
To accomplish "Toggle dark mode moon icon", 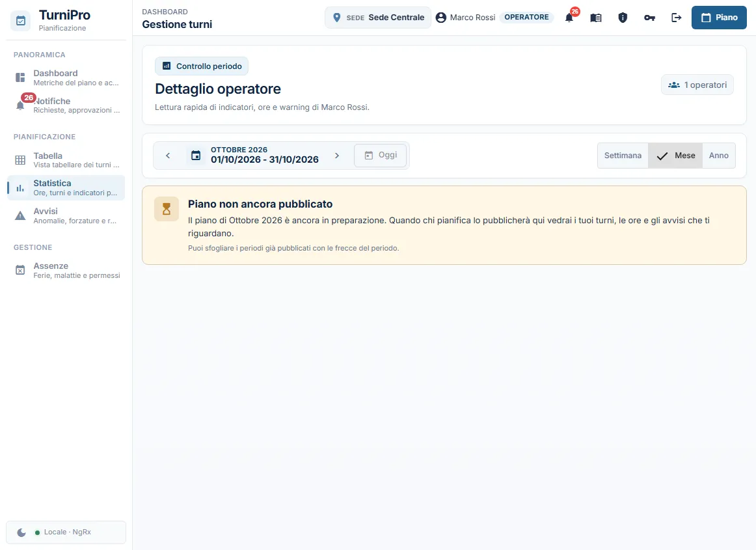I will (x=21, y=532).
